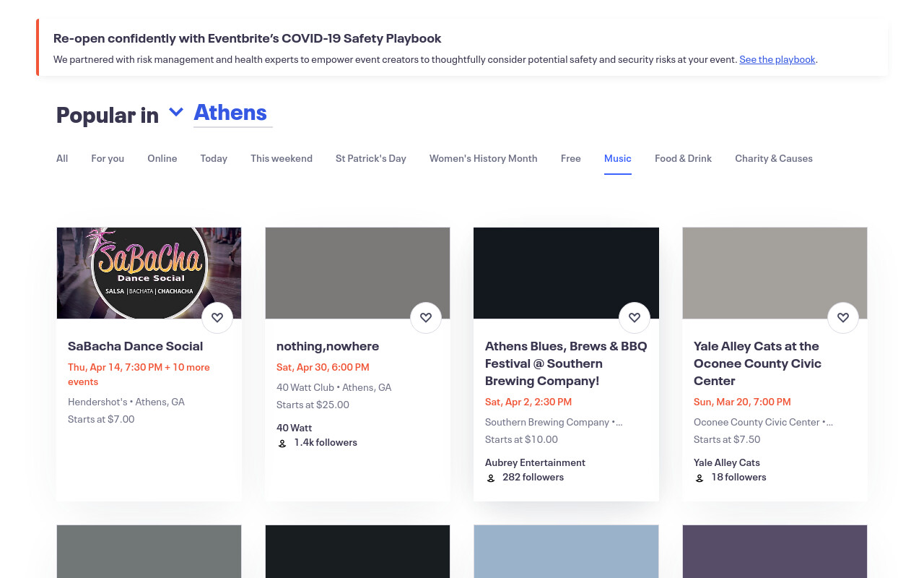Click Starts at $7.50 price text

(727, 439)
